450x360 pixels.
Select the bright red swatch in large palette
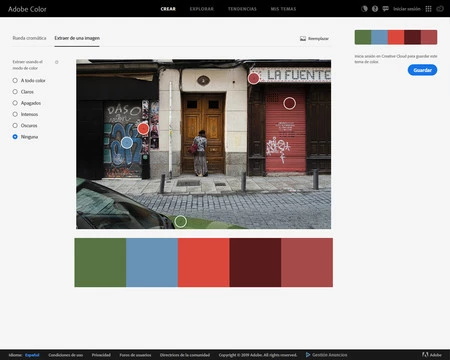pos(204,262)
